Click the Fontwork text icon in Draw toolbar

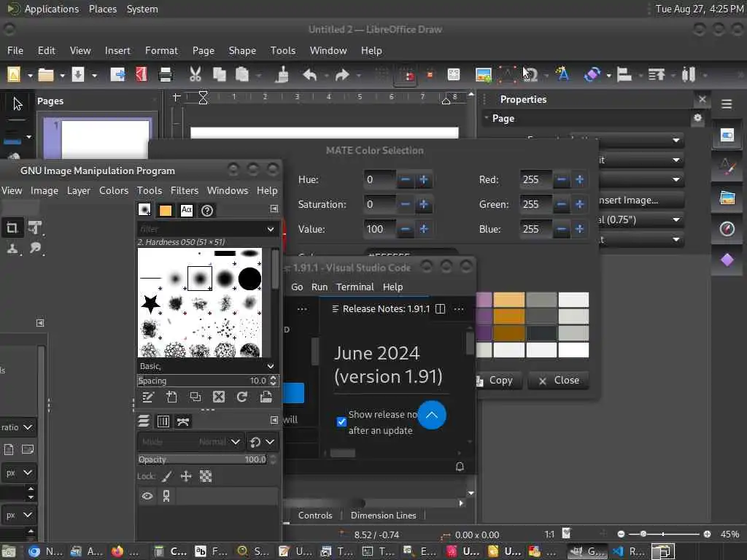562,74
